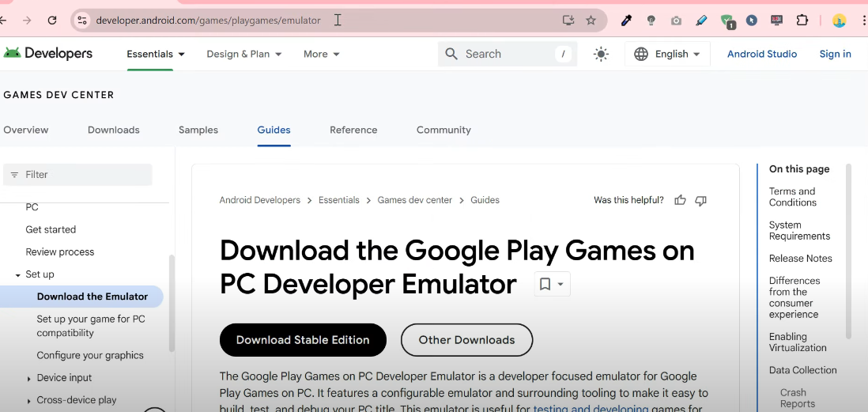The image size is (868, 412).
Task: Click the Sign in link
Action: (835, 54)
